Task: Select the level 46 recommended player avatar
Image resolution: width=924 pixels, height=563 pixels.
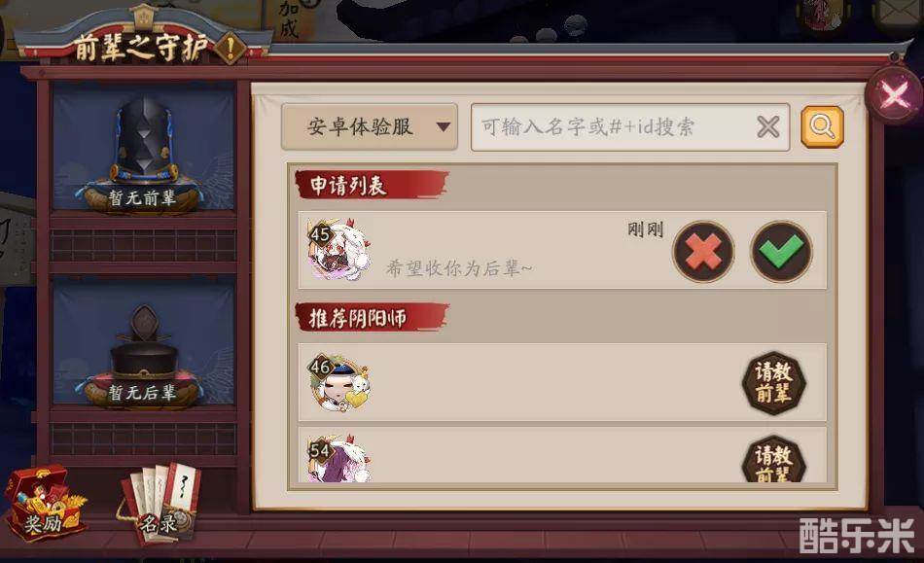Action: point(338,382)
